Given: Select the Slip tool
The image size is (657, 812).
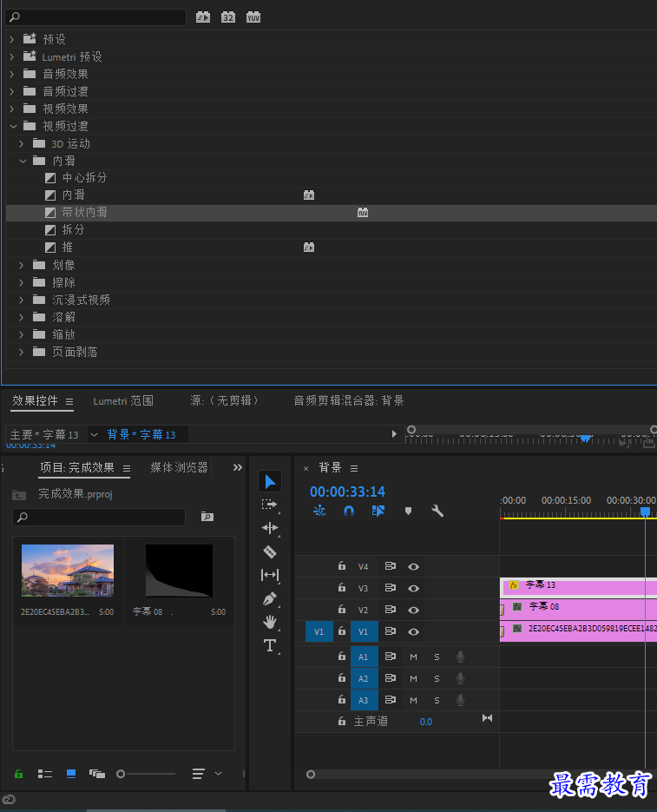Looking at the screenshot, I should [270, 575].
